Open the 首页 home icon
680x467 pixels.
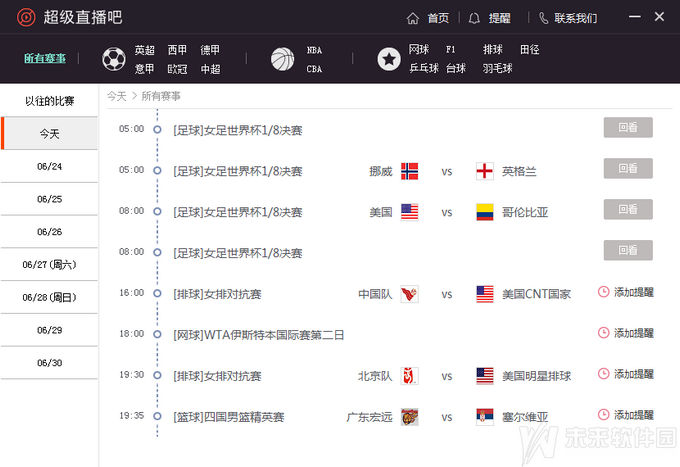[413, 18]
